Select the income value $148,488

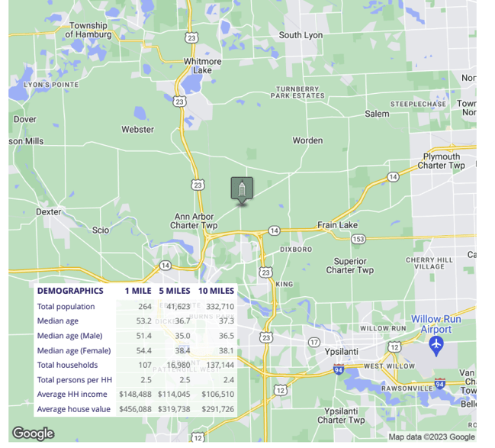[135, 395]
